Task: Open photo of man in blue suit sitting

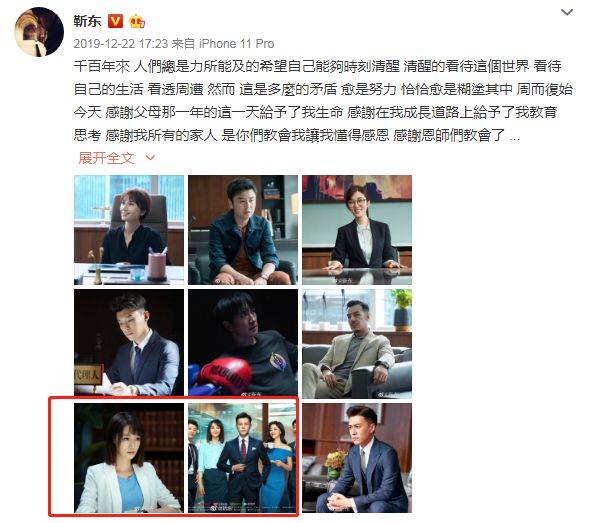Action: point(357,458)
